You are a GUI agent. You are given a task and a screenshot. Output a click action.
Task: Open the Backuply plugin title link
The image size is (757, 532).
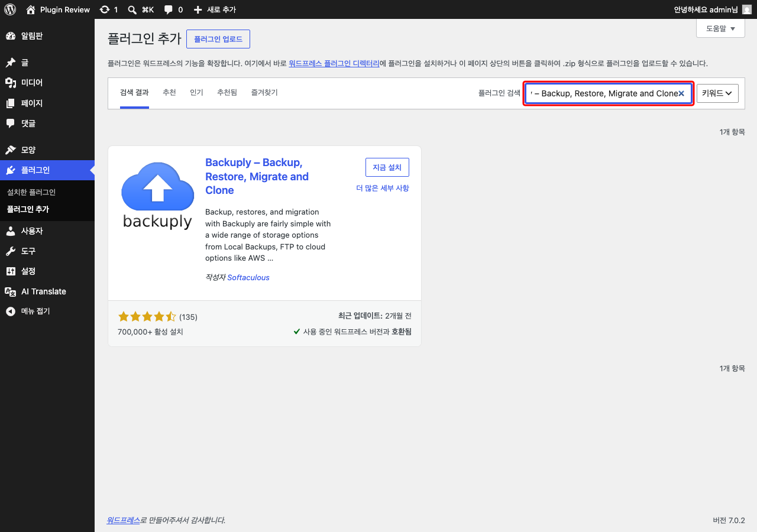[257, 176]
